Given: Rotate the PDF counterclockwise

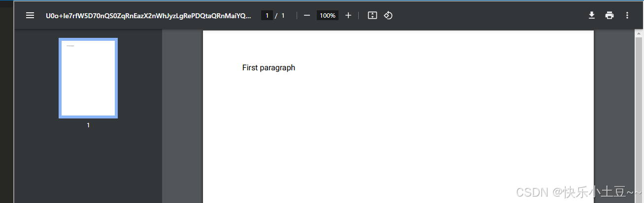Looking at the screenshot, I should coord(388,15).
